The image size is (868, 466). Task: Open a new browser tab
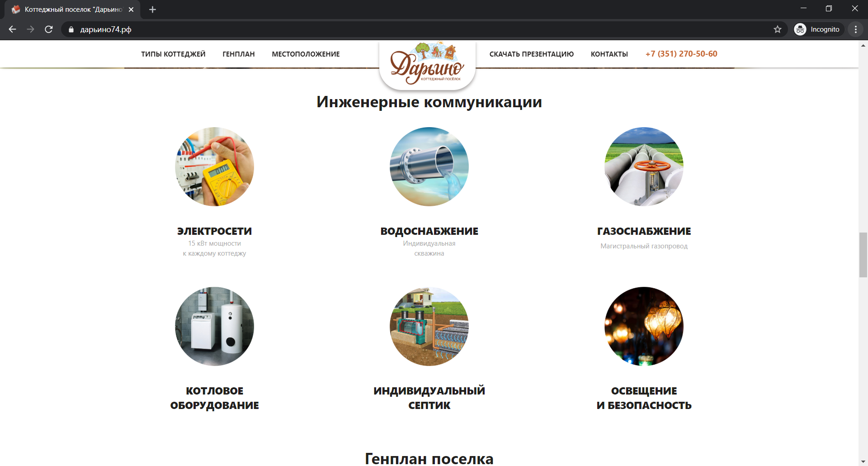152,10
